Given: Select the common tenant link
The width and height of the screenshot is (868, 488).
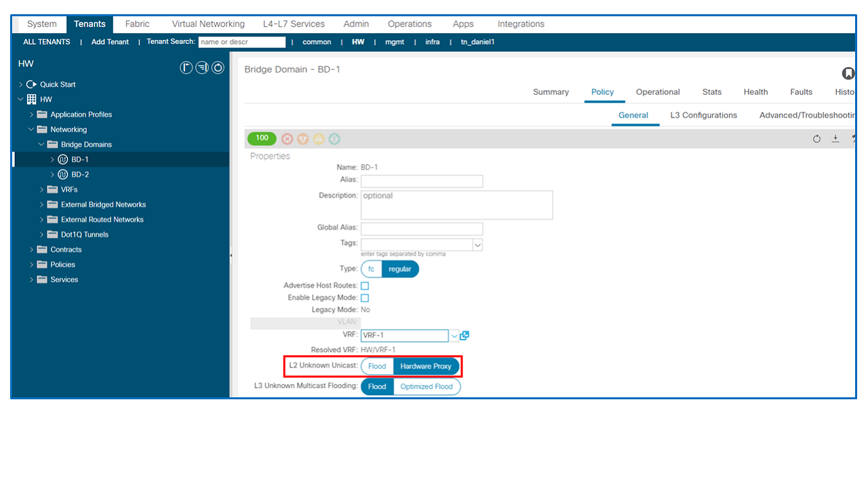Looking at the screenshot, I should 317,42.
